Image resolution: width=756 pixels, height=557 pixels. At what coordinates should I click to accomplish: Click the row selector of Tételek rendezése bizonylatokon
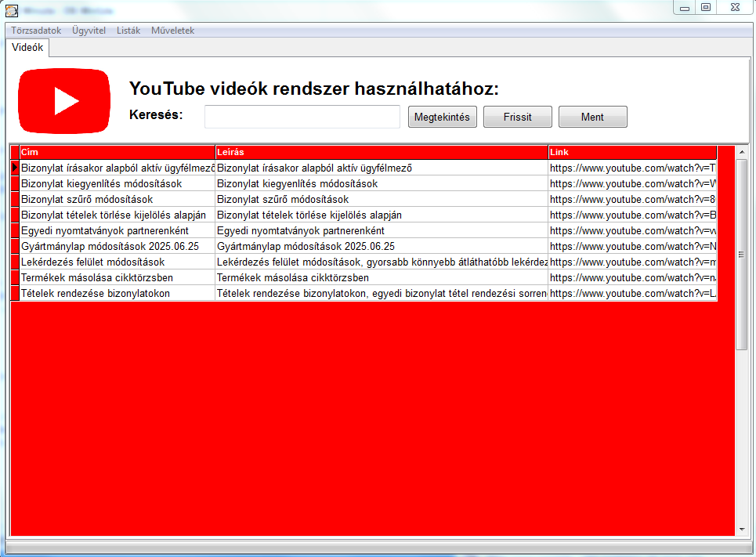coord(15,293)
